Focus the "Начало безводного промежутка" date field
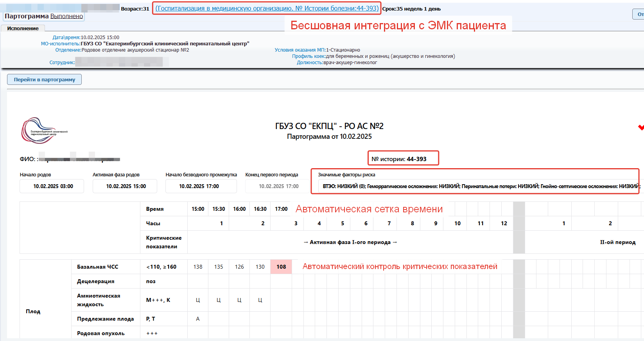Viewport: 644px width, 341px height. tap(201, 186)
